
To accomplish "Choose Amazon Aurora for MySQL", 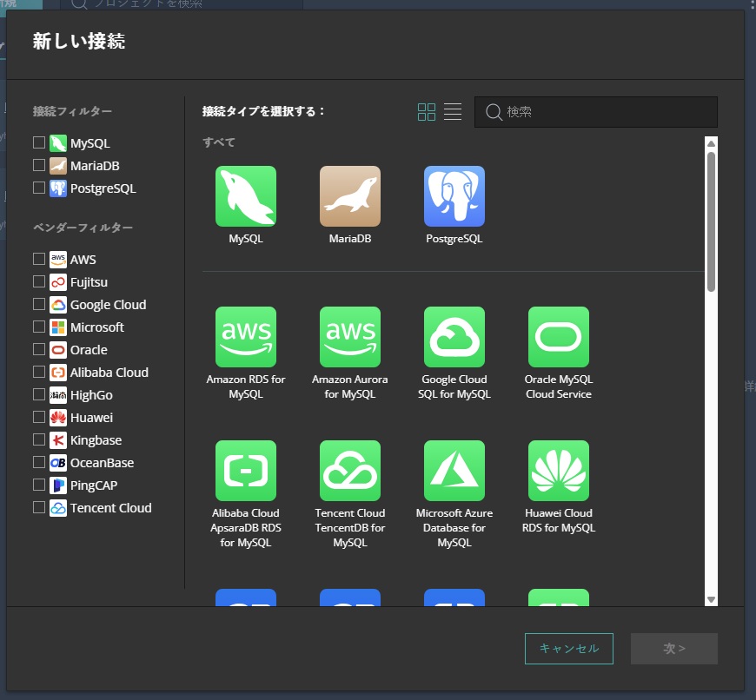I will [349, 337].
